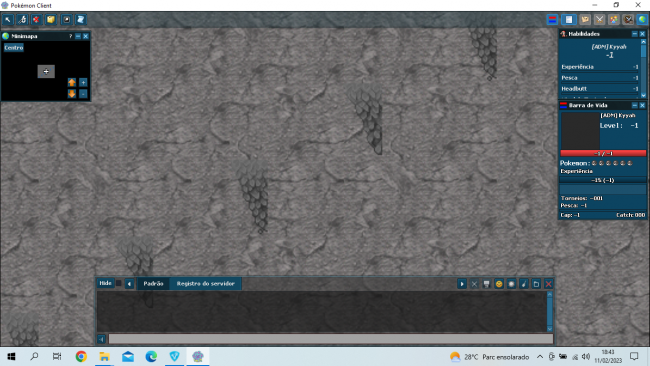Open File Explorer from the taskbar
This screenshot has width=650, height=366.
click(104, 356)
